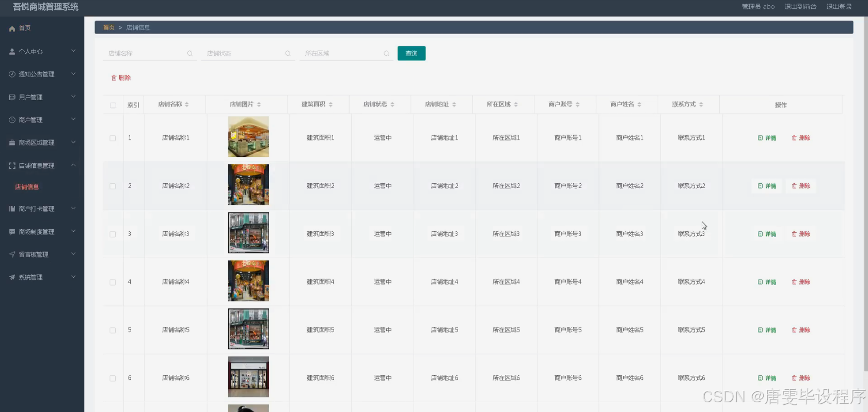Click the 店铺名称 search input
868x412 pixels.
tap(150, 53)
